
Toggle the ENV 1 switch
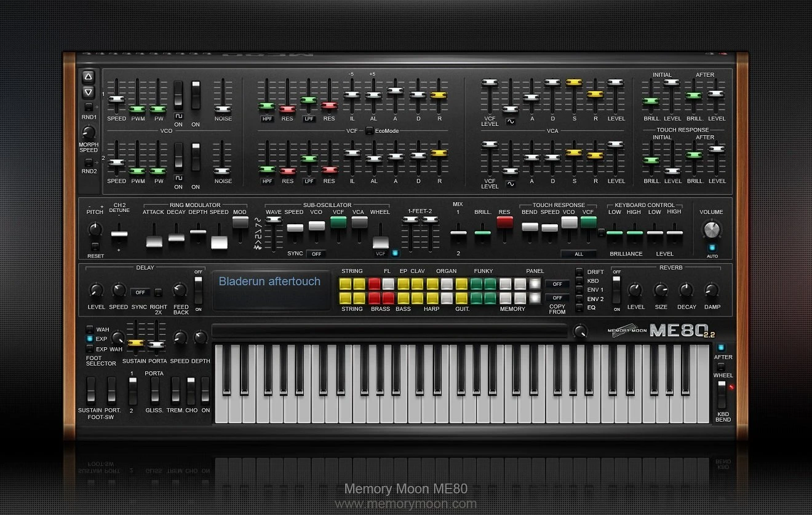(x=579, y=289)
